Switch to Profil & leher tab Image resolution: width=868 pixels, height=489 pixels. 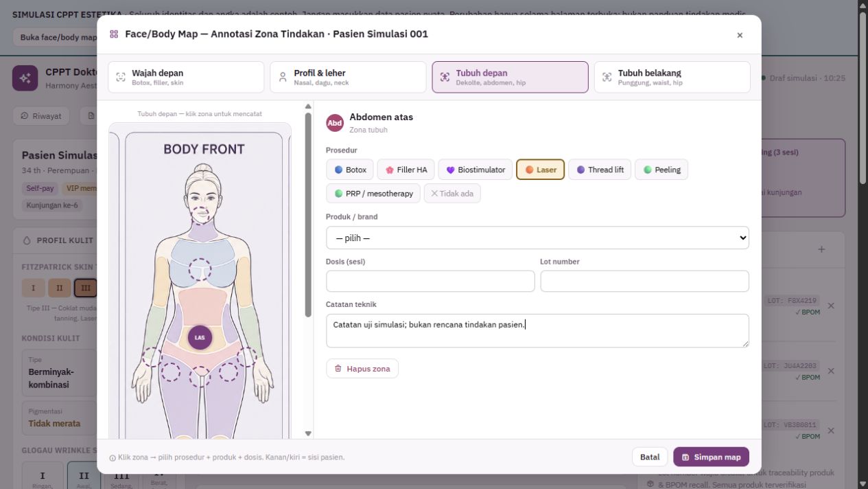[x=348, y=77]
